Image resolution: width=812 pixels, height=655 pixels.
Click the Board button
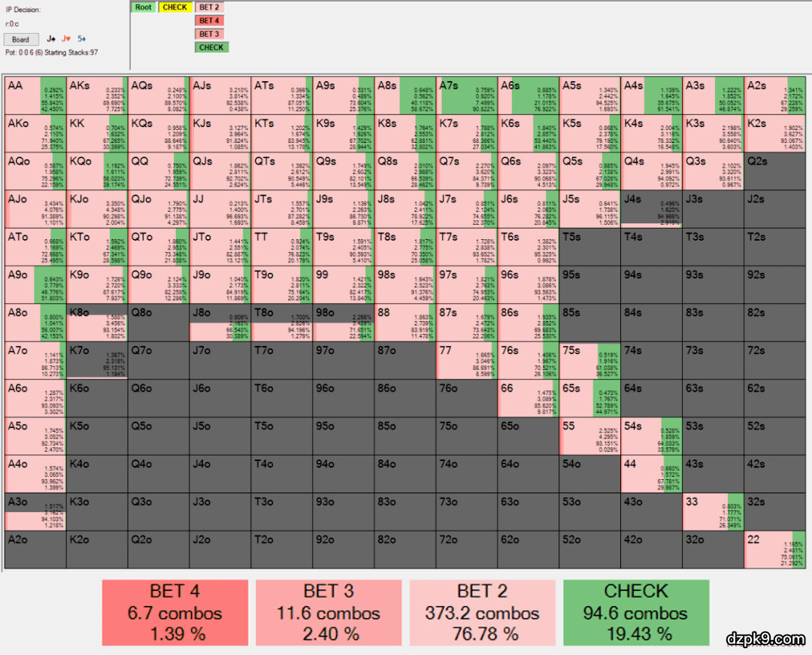(21, 39)
